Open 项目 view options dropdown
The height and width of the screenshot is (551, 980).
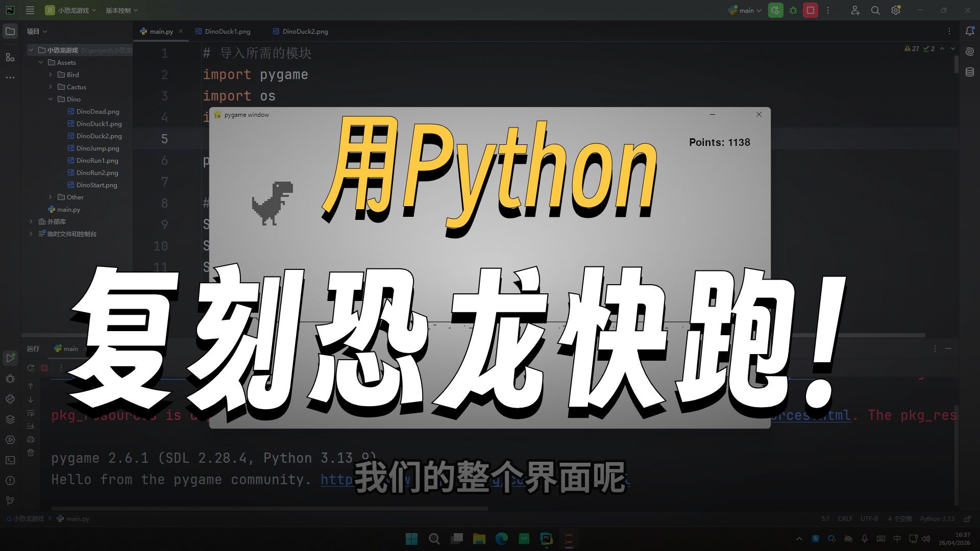point(37,31)
